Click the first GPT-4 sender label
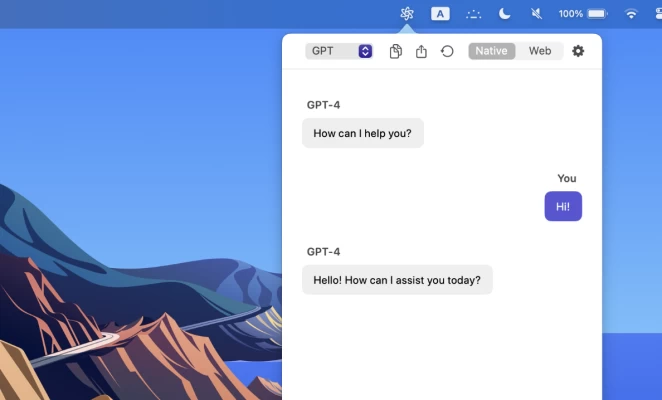Viewport: 662px width, 400px height. [x=323, y=105]
